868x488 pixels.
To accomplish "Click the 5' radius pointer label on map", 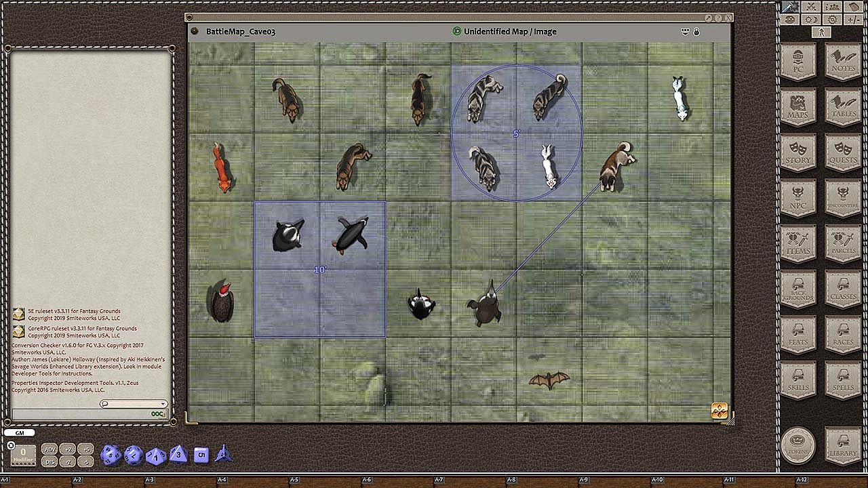I will [x=516, y=134].
